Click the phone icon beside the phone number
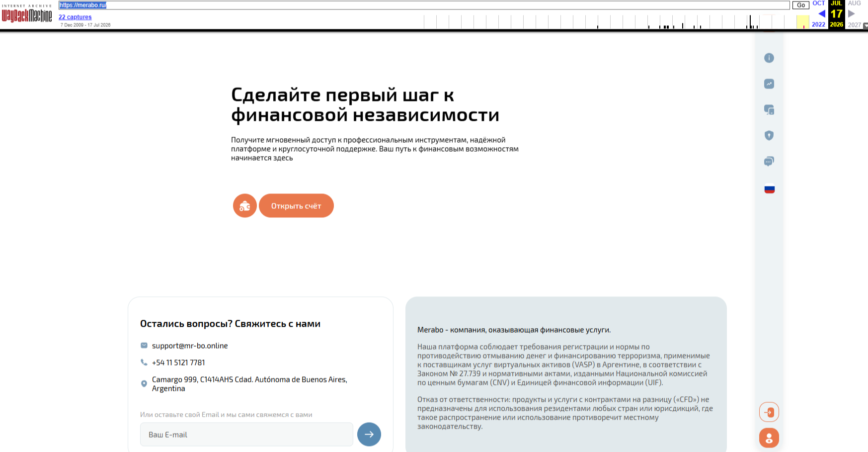 click(x=144, y=362)
